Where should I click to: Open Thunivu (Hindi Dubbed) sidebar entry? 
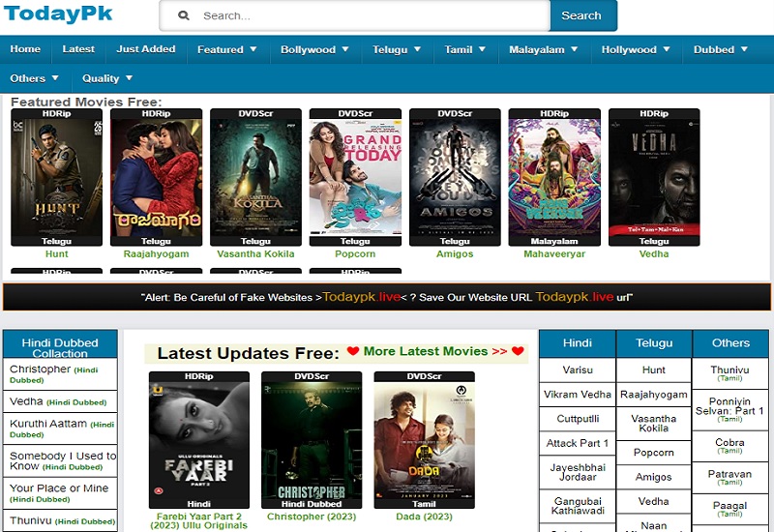(x=60, y=520)
